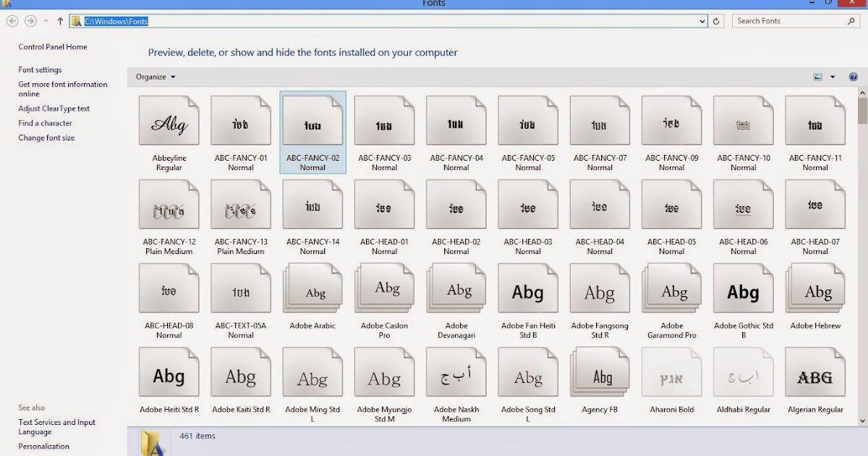The image size is (868, 456).
Task: Select the ABC-TEXT-05A Normal font icon
Action: point(241,289)
